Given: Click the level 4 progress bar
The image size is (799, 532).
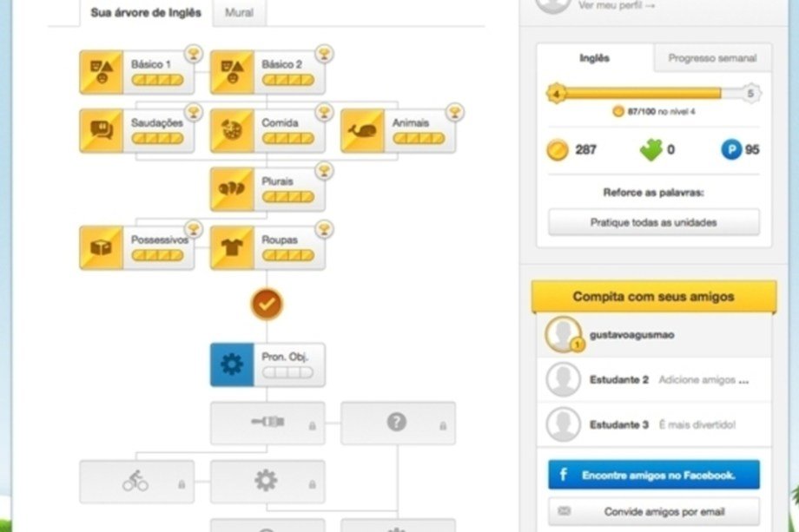Looking at the screenshot, I should click(x=654, y=93).
